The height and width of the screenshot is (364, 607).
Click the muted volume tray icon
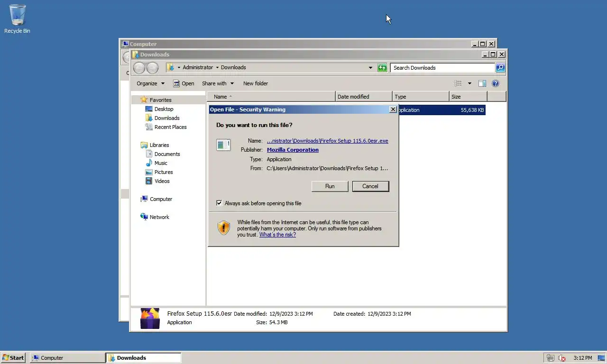(x=562, y=358)
